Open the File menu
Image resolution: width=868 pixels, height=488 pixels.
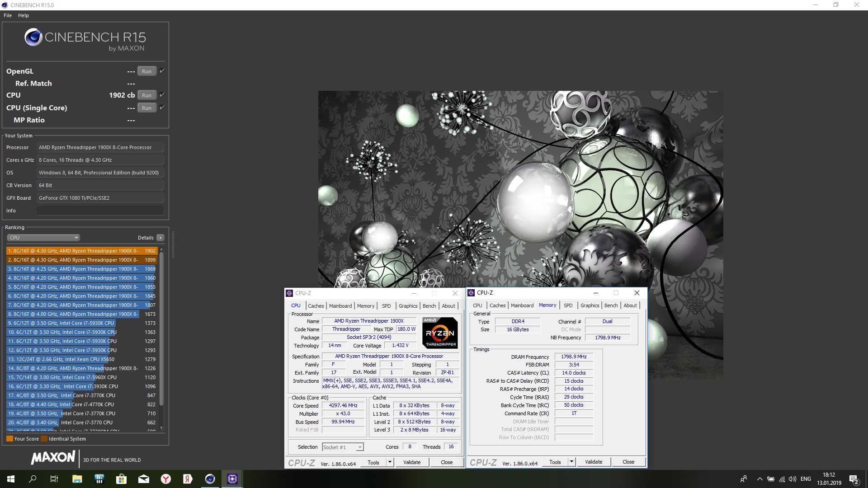pos(8,15)
